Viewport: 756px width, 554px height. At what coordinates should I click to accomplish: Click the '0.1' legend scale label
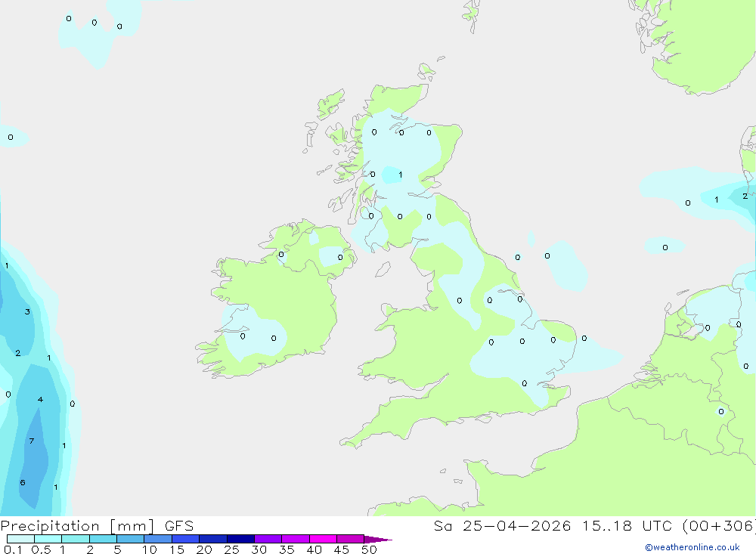point(13,549)
